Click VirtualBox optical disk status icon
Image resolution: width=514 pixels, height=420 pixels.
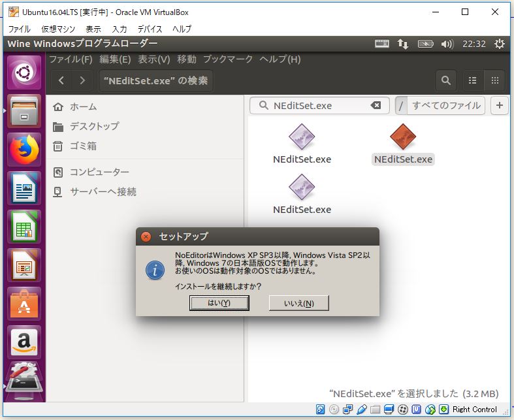click(334, 410)
